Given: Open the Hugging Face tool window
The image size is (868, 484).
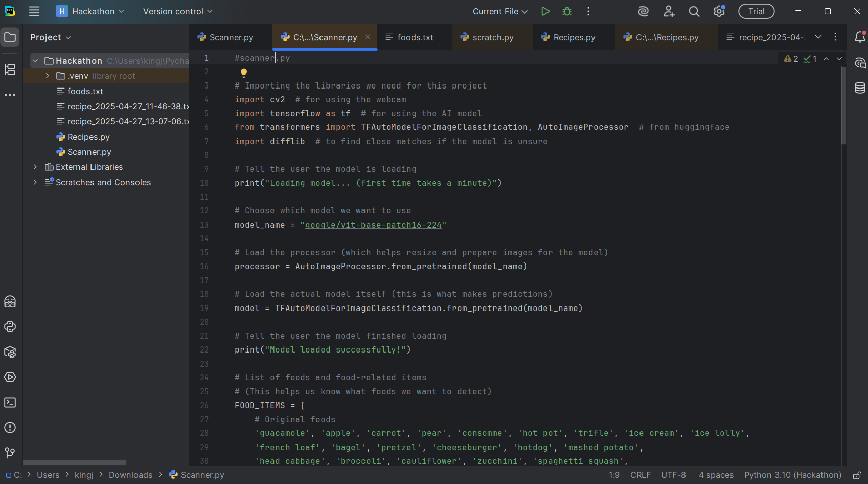Looking at the screenshot, I should point(10,301).
